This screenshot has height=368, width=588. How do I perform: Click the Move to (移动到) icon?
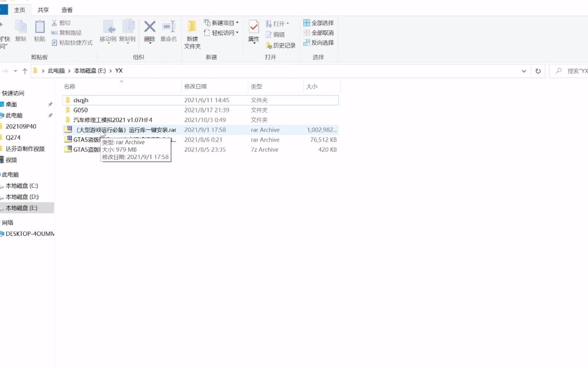click(x=109, y=27)
